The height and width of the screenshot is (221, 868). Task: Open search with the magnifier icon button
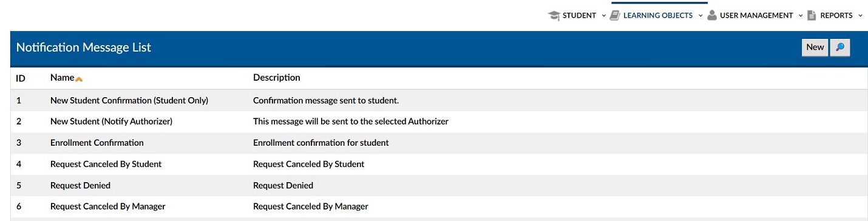(840, 47)
